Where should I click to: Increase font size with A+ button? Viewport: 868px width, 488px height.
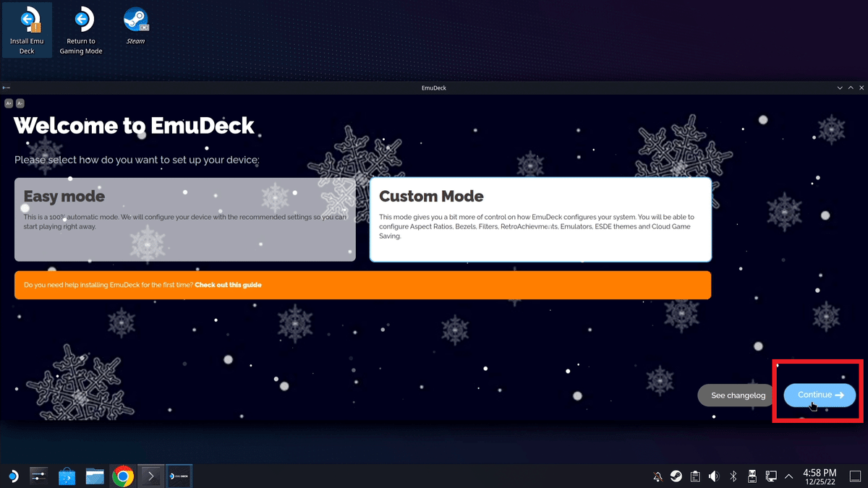click(x=9, y=103)
